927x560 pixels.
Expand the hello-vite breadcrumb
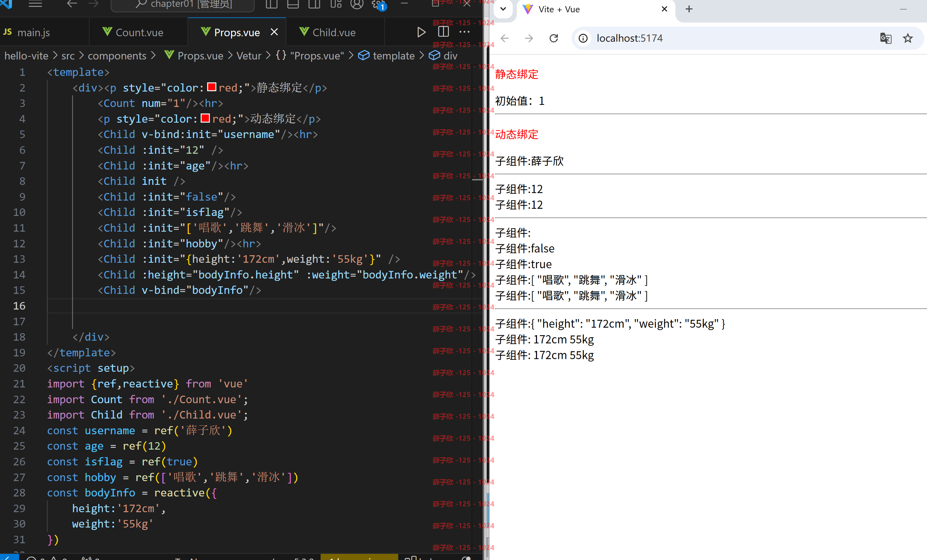[26, 56]
